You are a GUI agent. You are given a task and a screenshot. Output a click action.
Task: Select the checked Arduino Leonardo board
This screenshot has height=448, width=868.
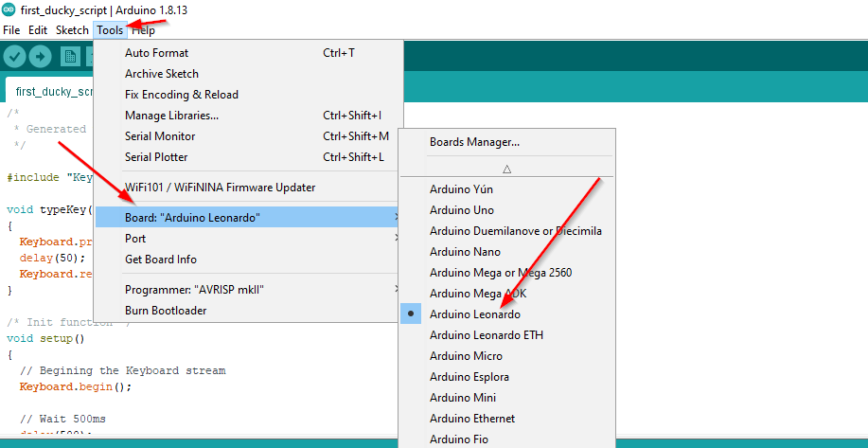(506, 314)
